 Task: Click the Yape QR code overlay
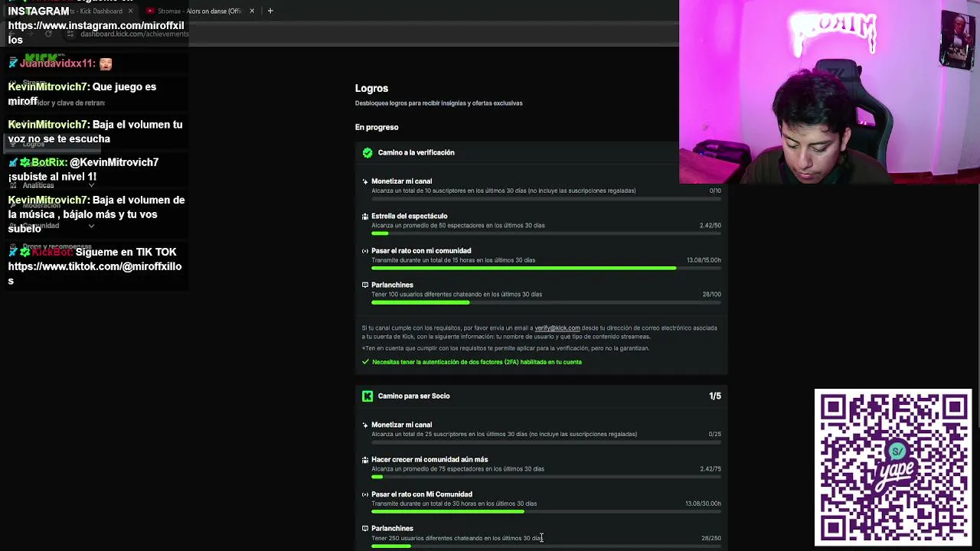coord(893,467)
